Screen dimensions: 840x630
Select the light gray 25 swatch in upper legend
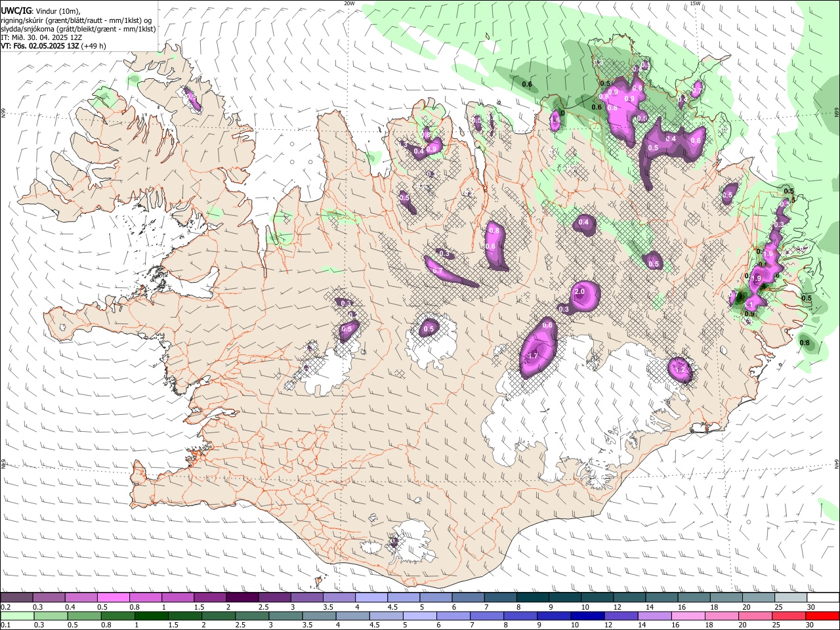coord(791,598)
